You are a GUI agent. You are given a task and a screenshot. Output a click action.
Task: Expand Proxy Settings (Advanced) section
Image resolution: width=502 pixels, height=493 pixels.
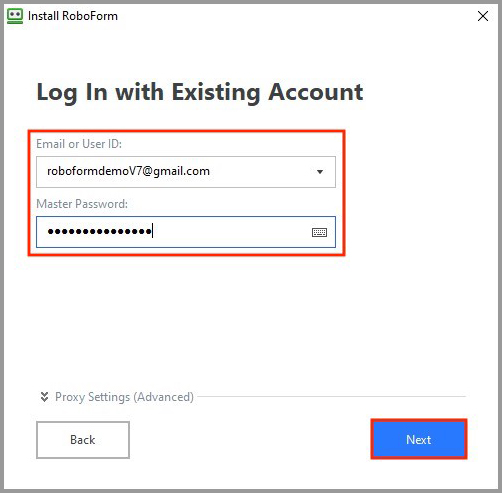coord(124,397)
